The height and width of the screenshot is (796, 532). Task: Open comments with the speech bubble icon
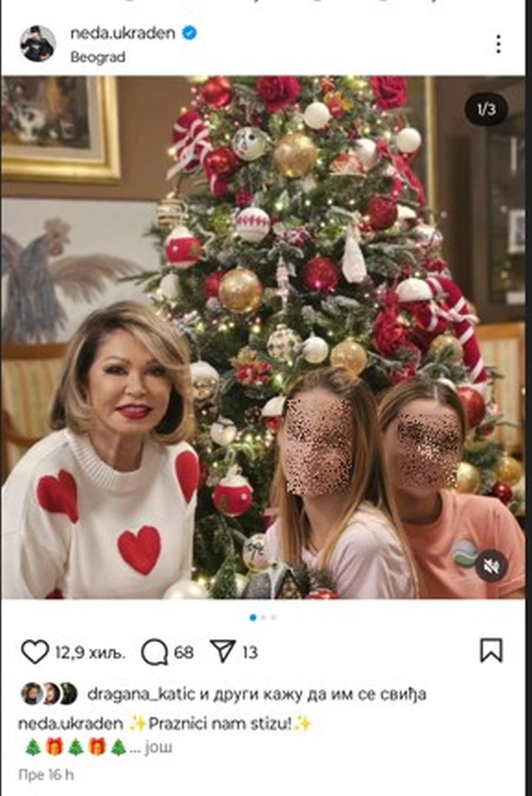(x=154, y=652)
